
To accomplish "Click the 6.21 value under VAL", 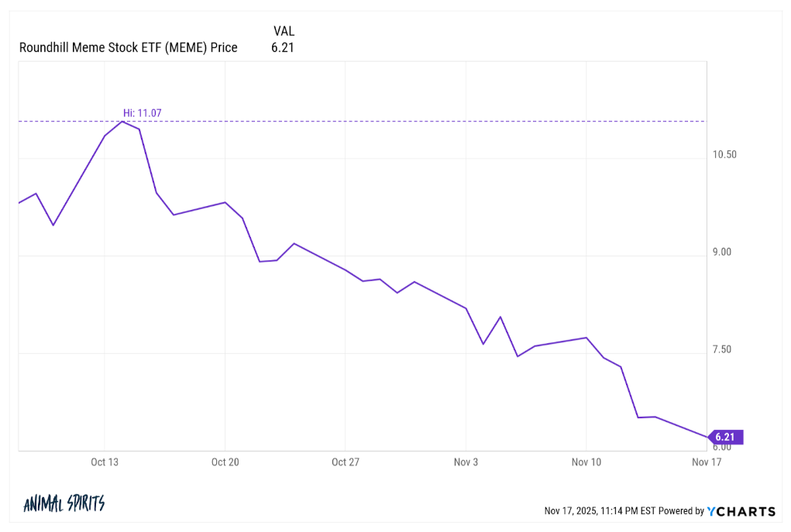I will tap(283, 48).
